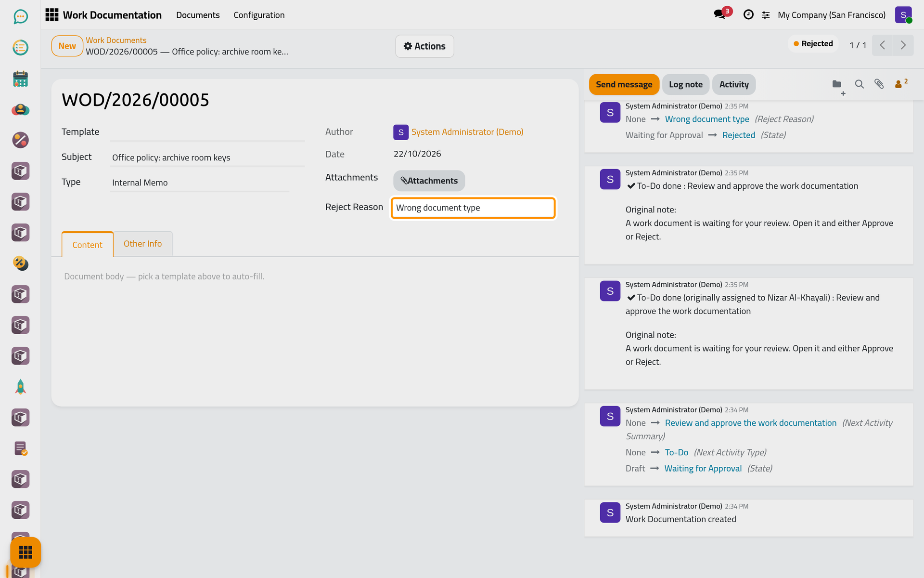Image resolution: width=924 pixels, height=578 pixels.
Task: Show followers icon with count 2
Action: pos(901,84)
